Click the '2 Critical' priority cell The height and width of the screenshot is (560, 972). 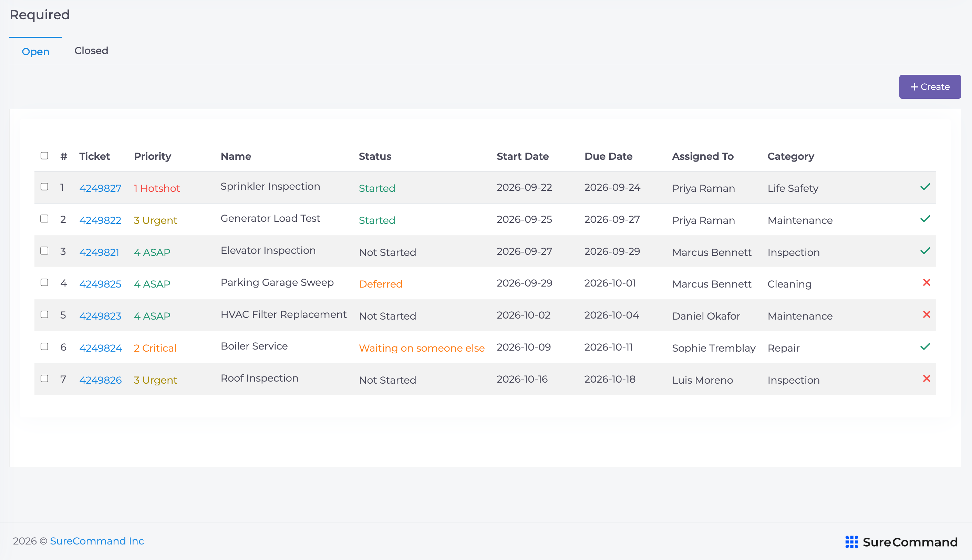point(155,348)
